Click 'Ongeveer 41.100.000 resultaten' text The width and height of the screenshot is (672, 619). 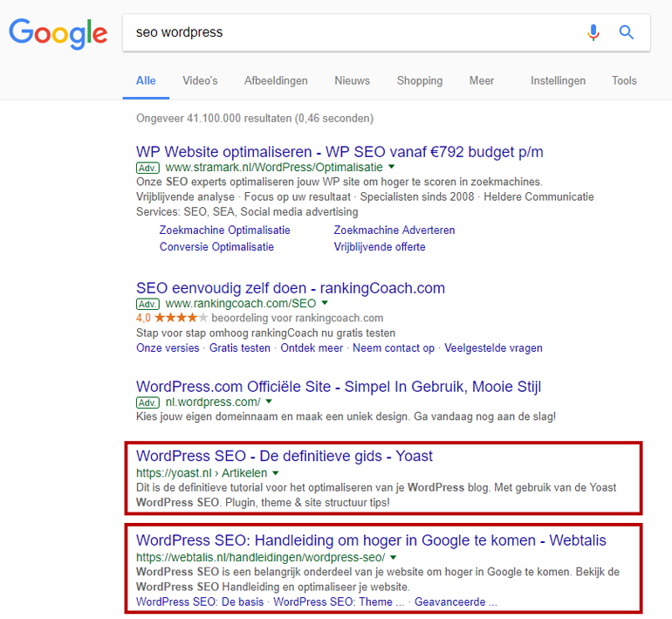pyautogui.click(x=255, y=119)
